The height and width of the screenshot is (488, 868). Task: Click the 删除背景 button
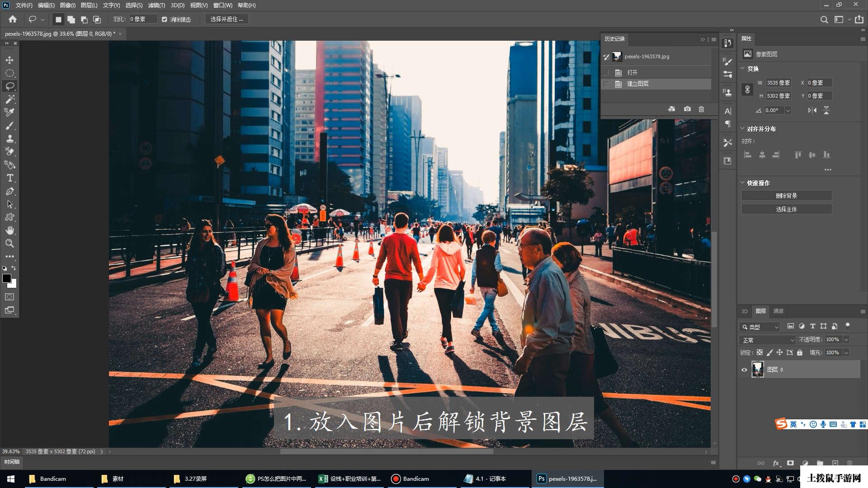point(786,196)
